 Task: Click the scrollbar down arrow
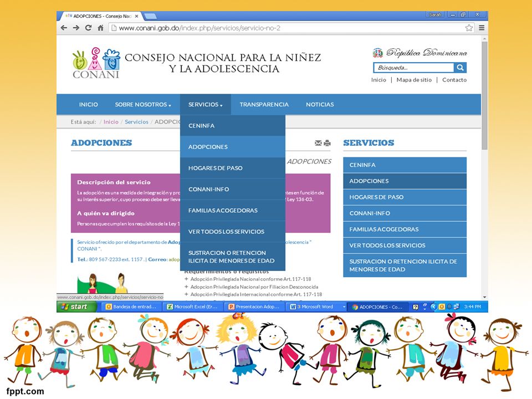484,297
